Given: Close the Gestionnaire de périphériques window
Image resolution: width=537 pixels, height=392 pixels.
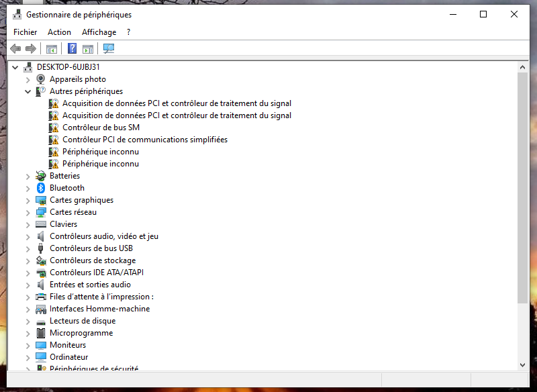Looking at the screenshot, I should (x=514, y=14).
